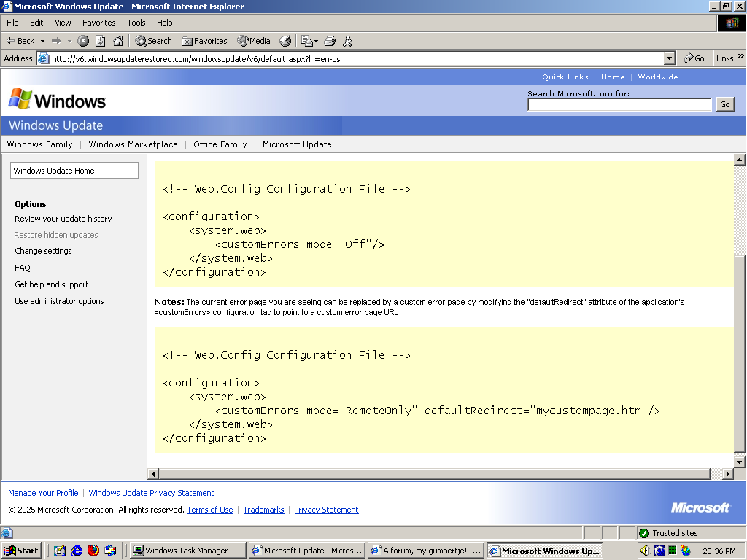
Task: Open Windows Update Privacy Statement link
Action: click(151, 493)
